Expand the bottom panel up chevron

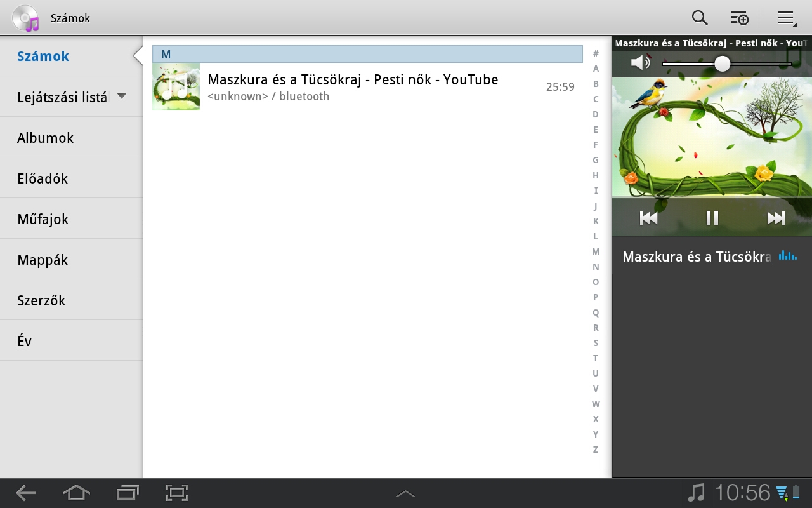click(x=405, y=493)
